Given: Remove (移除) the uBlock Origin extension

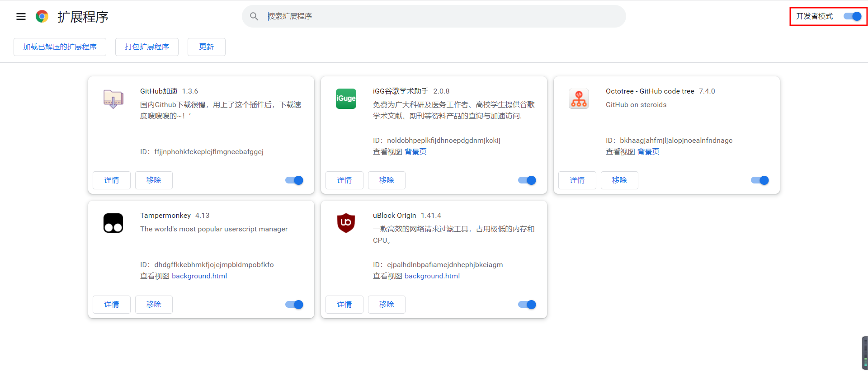Looking at the screenshot, I should (387, 305).
